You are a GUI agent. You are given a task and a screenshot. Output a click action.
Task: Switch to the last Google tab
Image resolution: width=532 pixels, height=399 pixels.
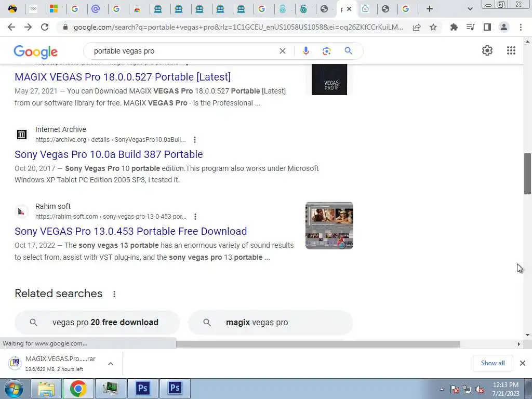pyautogui.click(x=405, y=9)
